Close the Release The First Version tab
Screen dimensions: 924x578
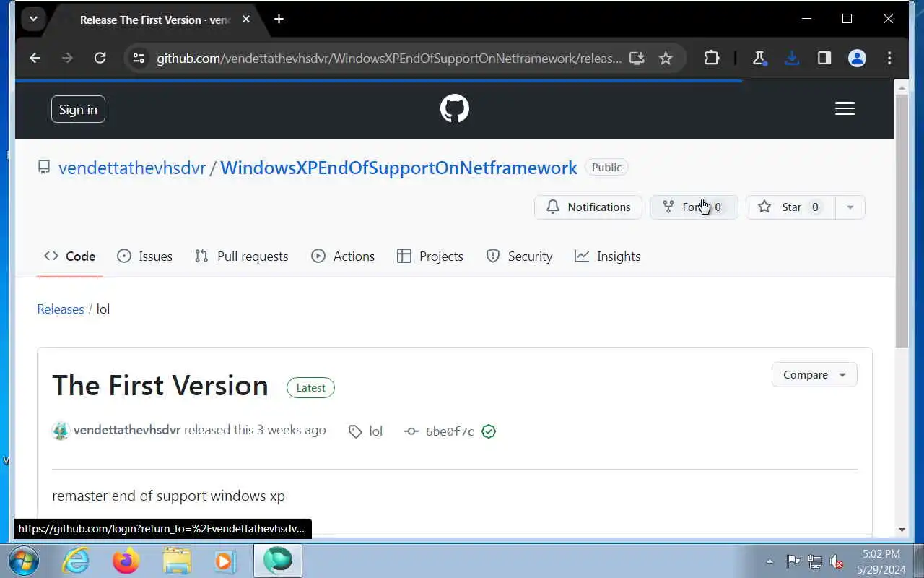tap(246, 20)
